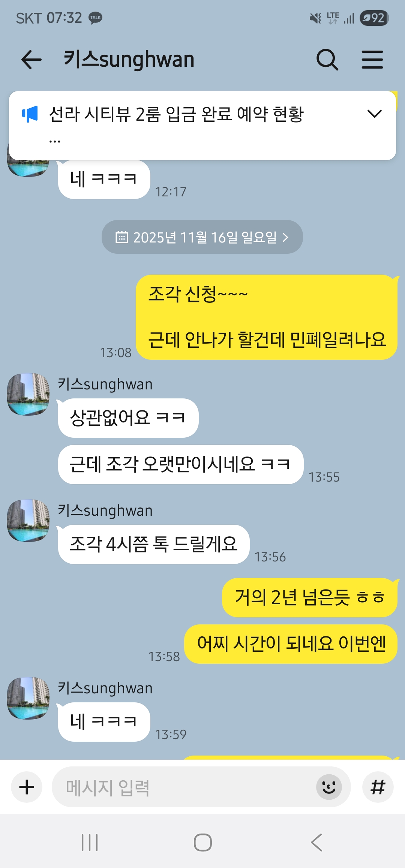Tap the hashtag search button

pos(378,787)
